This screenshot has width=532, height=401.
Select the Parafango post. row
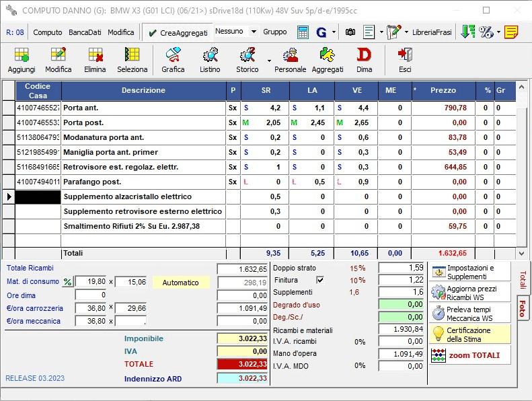tap(259, 182)
